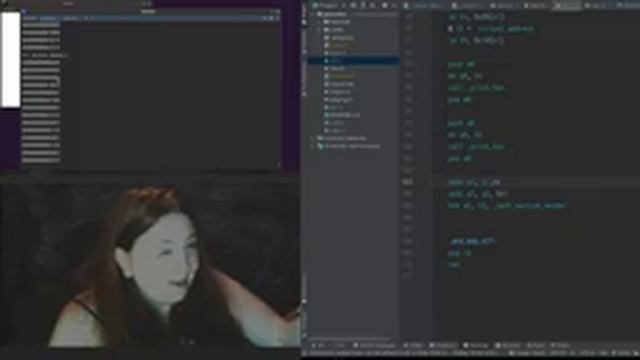Expand the External Libraries node arrow

pyautogui.click(x=313, y=138)
